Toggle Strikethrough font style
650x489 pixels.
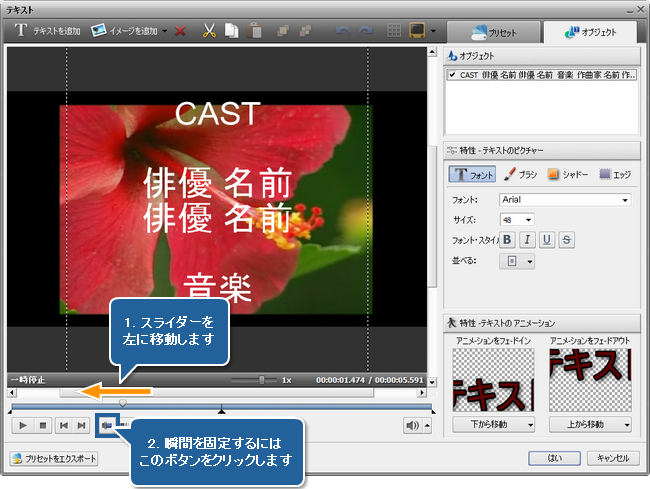(567, 240)
